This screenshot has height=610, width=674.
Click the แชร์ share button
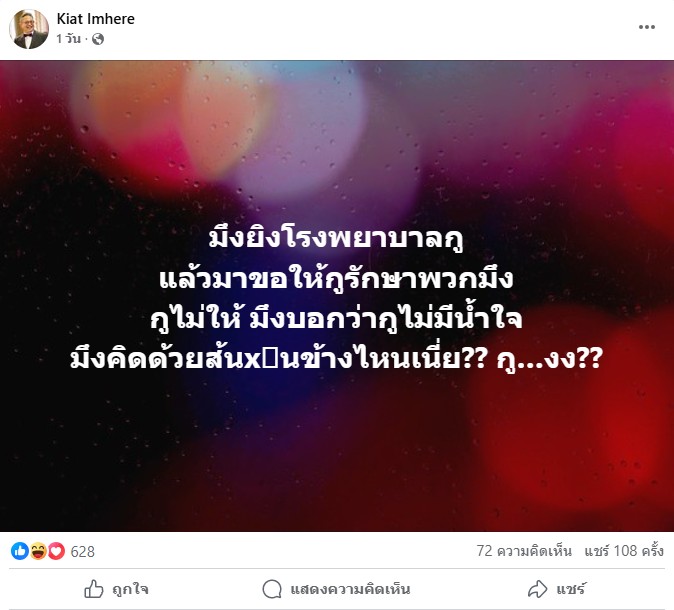point(557,589)
